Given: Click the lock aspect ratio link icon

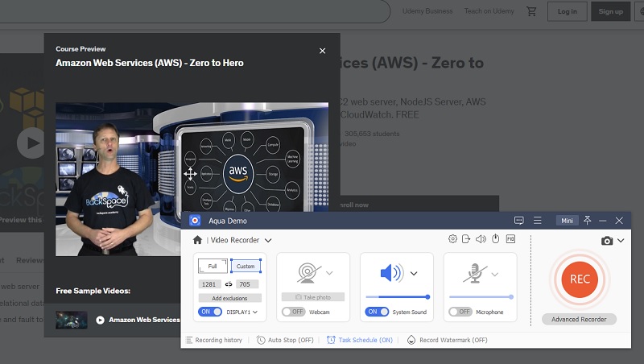Looking at the screenshot, I should coord(229,284).
